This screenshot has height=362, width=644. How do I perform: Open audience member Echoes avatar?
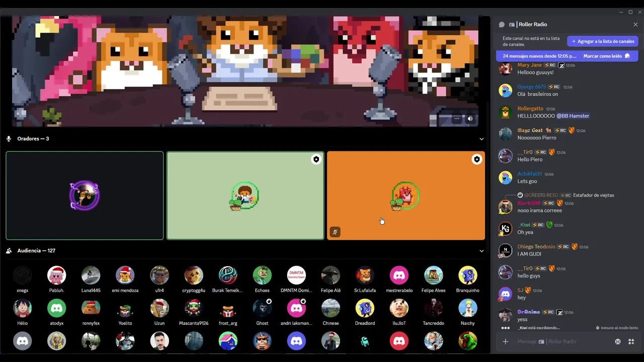tap(262, 276)
